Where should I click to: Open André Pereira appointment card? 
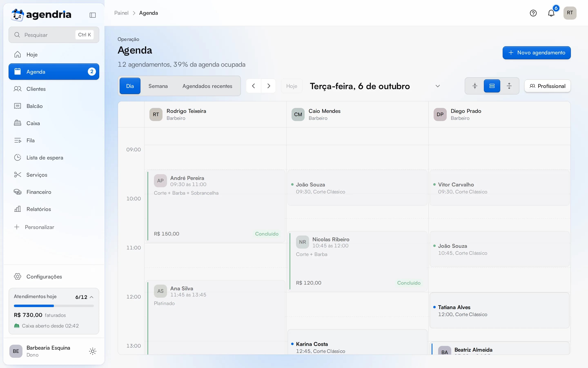pos(215,206)
